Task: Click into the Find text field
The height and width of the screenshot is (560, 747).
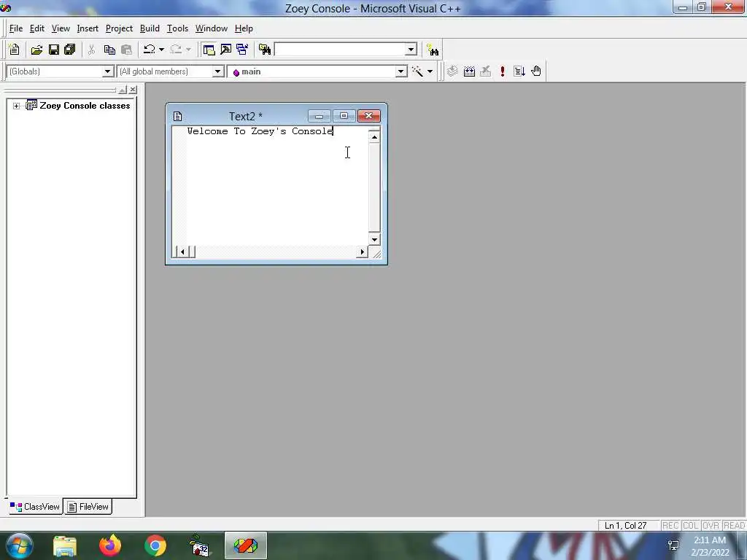Action: point(340,49)
